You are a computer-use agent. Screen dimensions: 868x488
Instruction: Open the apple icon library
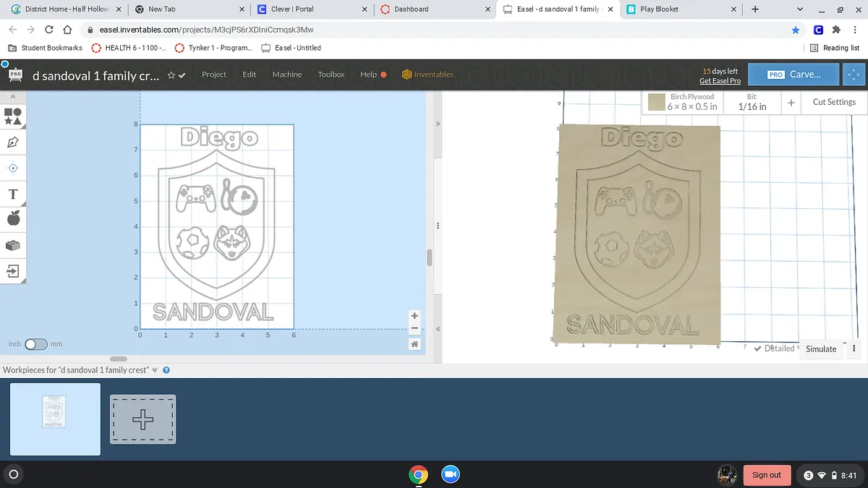(12, 219)
